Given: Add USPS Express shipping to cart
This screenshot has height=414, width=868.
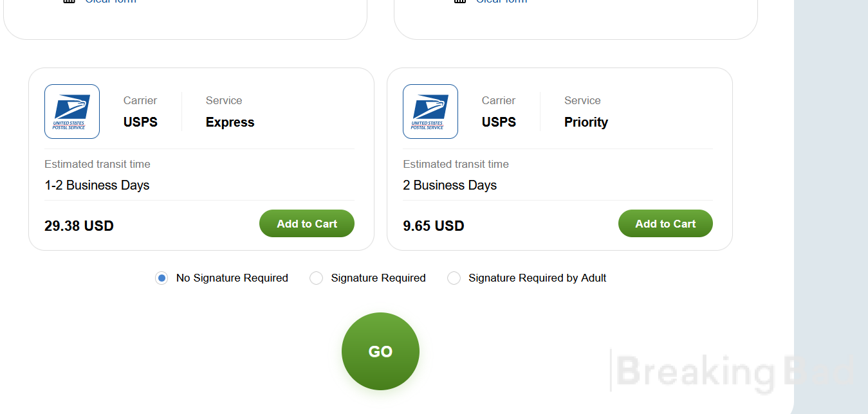Looking at the screenshot, I should 307,224.
